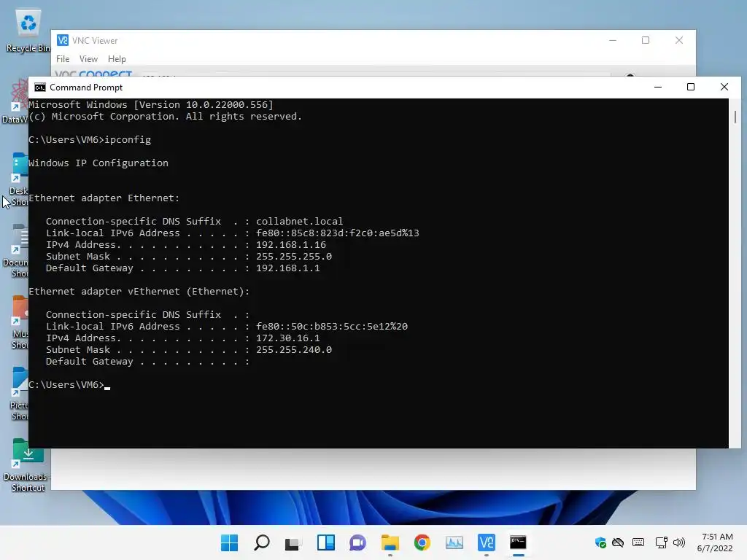Open the Windows Start menu
747x560 pixels.
pyautogui.click(x=229, y=542)
